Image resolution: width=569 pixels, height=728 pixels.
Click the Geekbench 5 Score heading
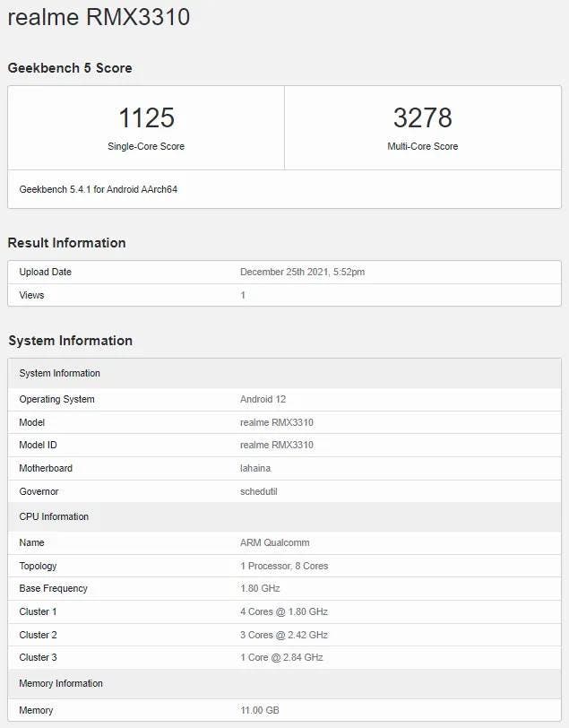coord(70,68)
